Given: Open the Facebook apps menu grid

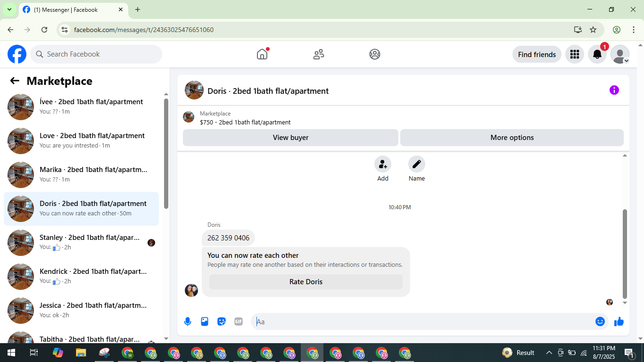Looking at the screenshot, I should coord(574,55).
